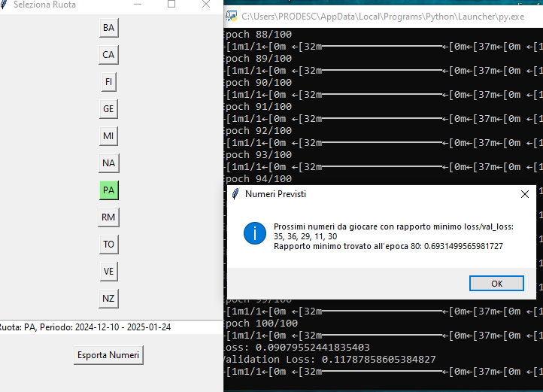The image size is (543, 392).
Task: Click the 'Epoch 91/100' console line
Action: pos(258,107)
